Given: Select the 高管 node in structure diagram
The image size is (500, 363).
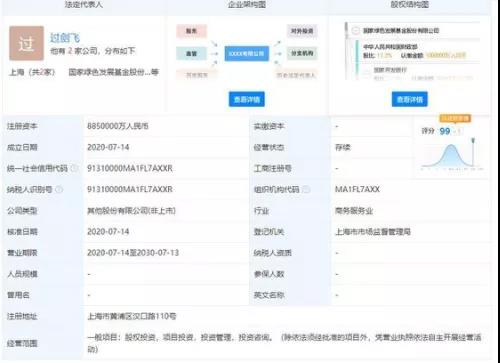Looking at the screenshot, I should click(x=191, y=53).
